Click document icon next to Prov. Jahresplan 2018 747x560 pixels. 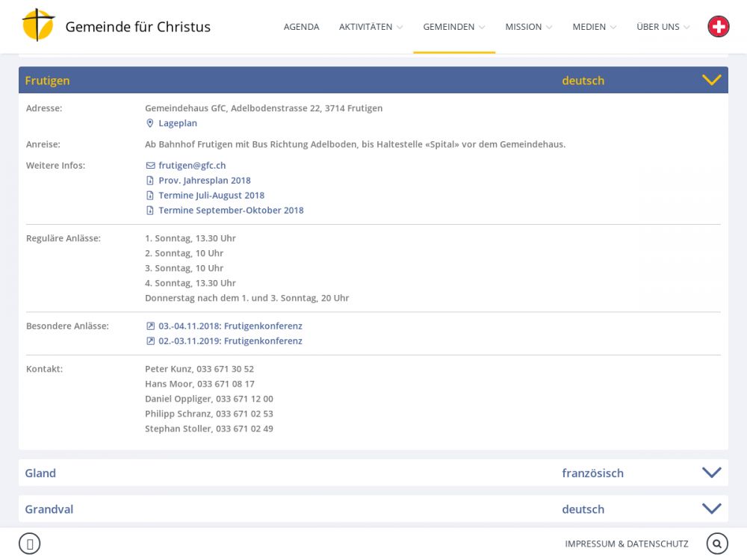tap(150, 181)
